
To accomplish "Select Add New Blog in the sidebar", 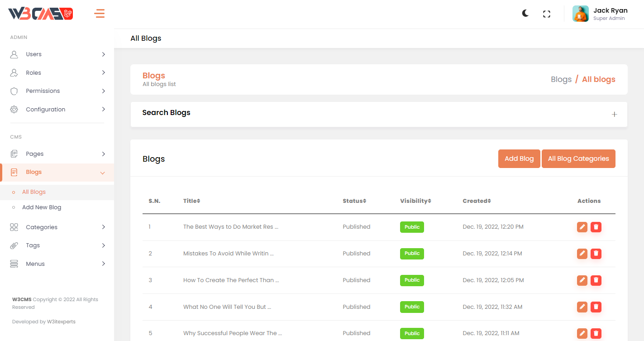I will coord(42,207).
